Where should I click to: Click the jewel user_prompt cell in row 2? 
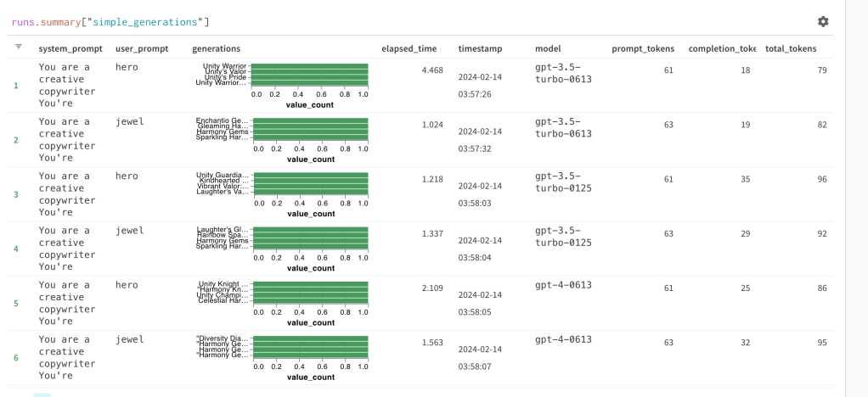(x=130, y=121)
